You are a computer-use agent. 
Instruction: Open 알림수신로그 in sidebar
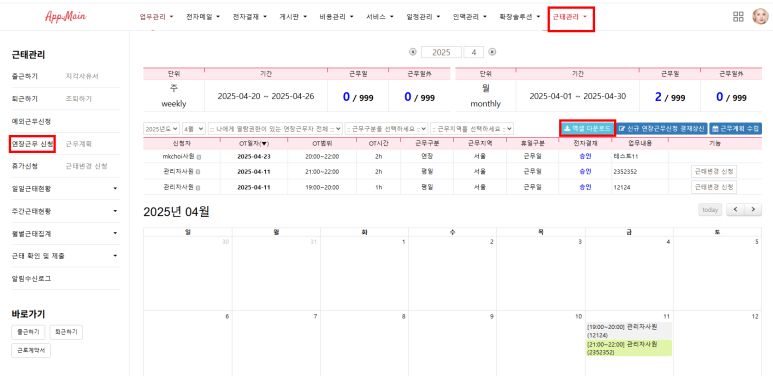[32, 278]
